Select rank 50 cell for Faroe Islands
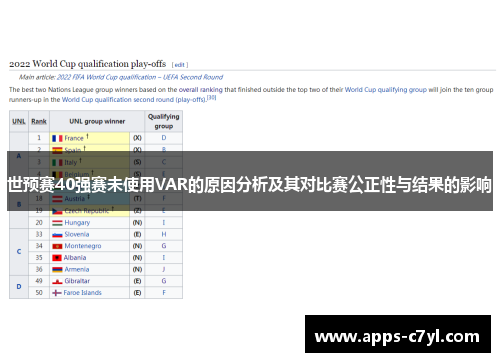Image resolution: width=500 pixels, height=362 pixels. point(39,293)
